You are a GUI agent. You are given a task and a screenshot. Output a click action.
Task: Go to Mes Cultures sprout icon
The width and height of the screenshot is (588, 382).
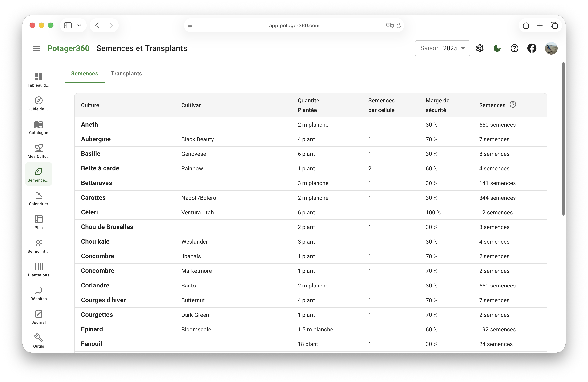(39, 148)
